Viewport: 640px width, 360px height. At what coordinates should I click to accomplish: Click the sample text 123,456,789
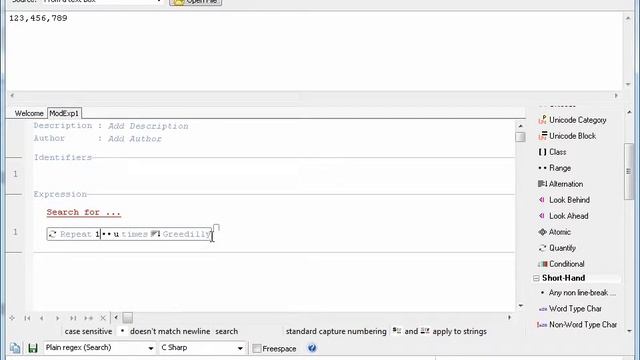38,18
